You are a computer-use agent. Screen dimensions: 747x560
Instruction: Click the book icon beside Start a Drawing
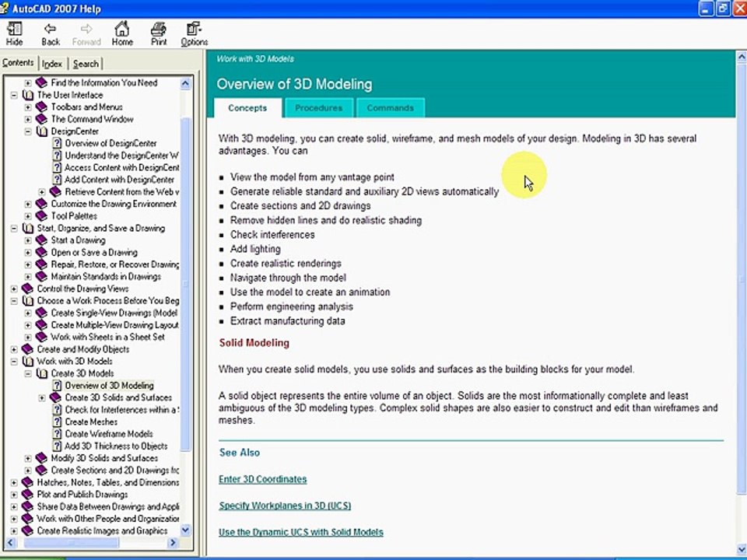[x=42, y=240]
